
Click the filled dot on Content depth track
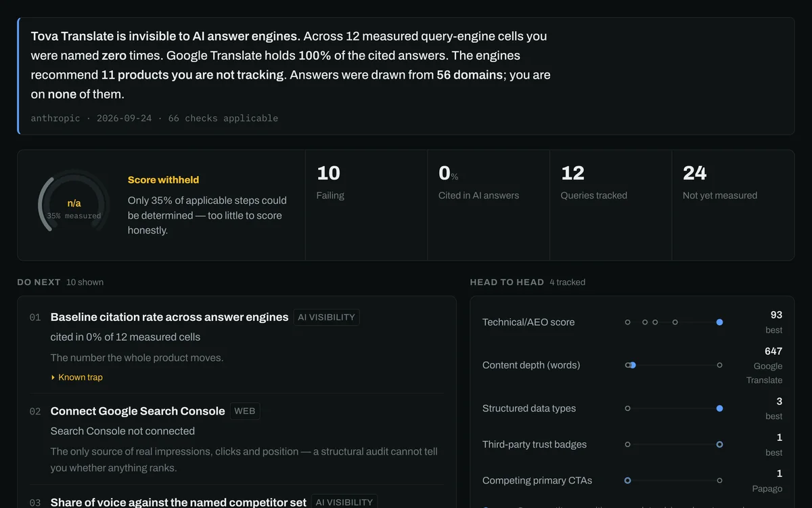tap(633, 365)
